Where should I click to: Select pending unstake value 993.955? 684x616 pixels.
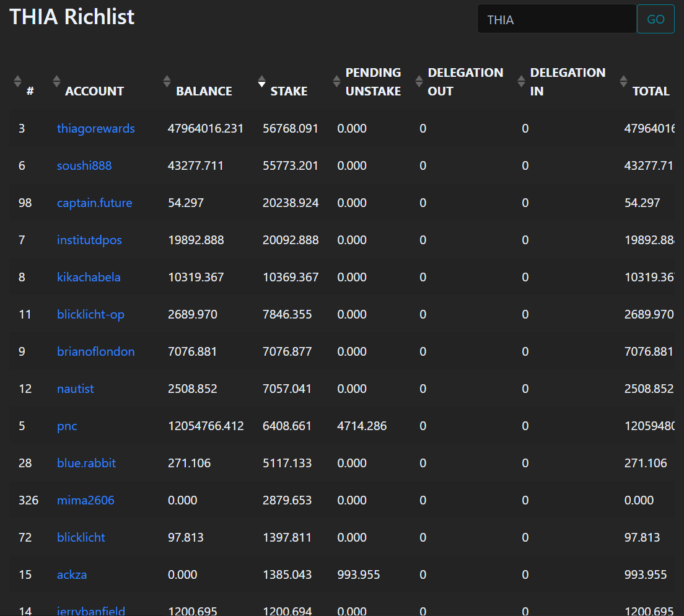coord(358,574)
